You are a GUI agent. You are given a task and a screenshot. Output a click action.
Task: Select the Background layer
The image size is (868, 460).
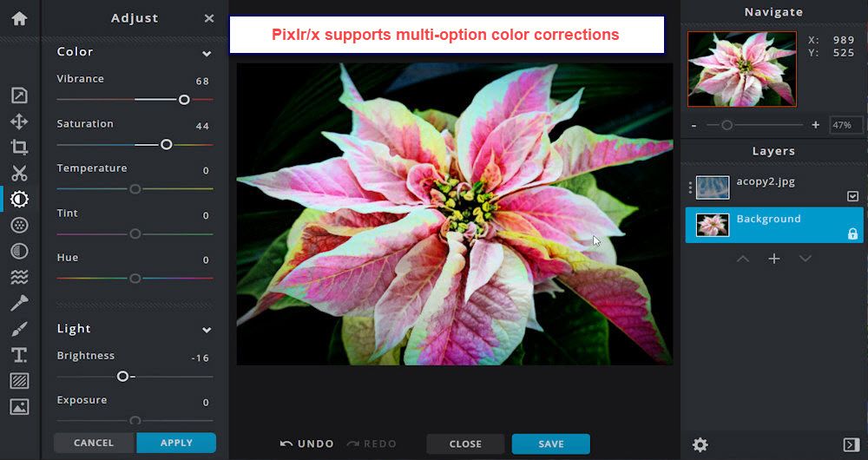(x=774, y=225)
